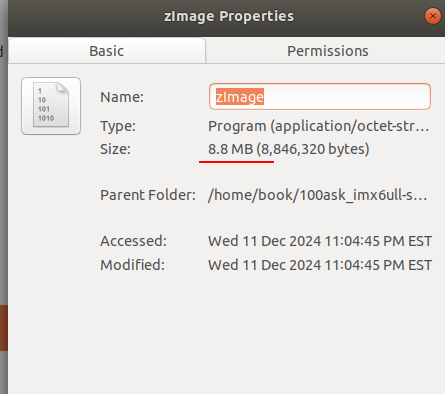Screen dimensions: 445x394
Task: Click the Type: label
Action: pos(118,126)
